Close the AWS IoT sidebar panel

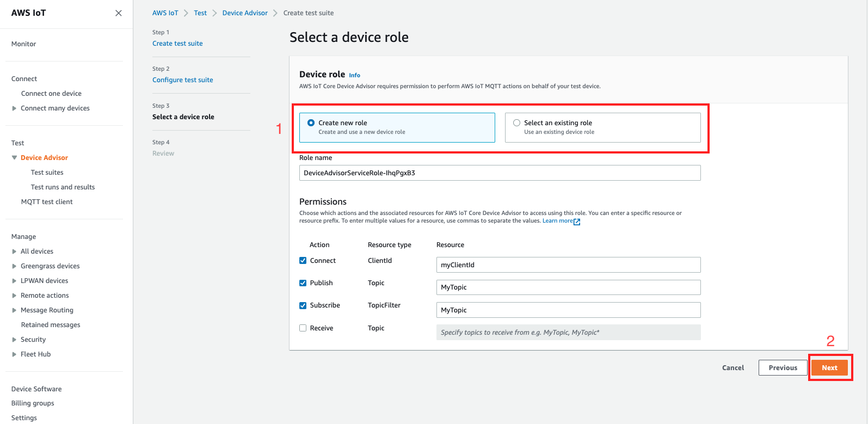pos(118,13)
